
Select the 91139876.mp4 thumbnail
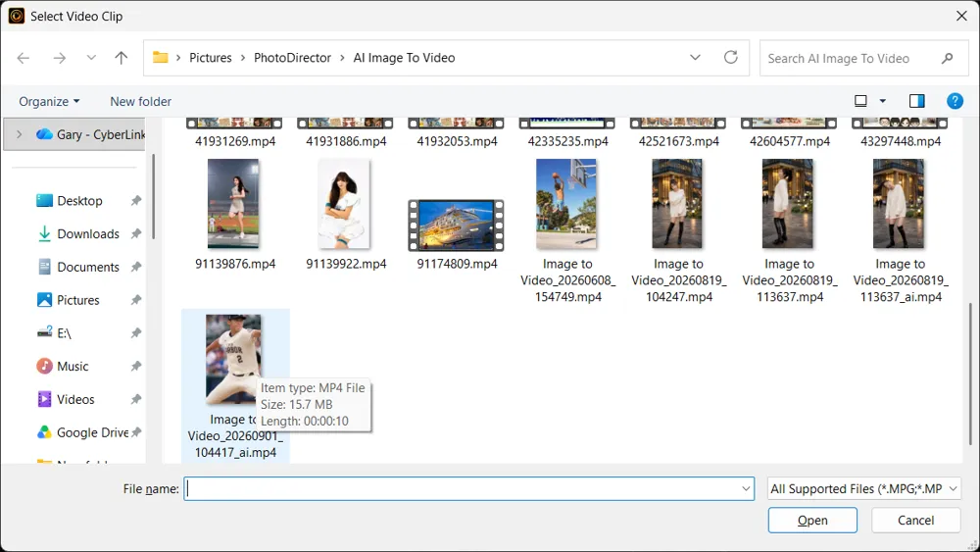point(234,204)
